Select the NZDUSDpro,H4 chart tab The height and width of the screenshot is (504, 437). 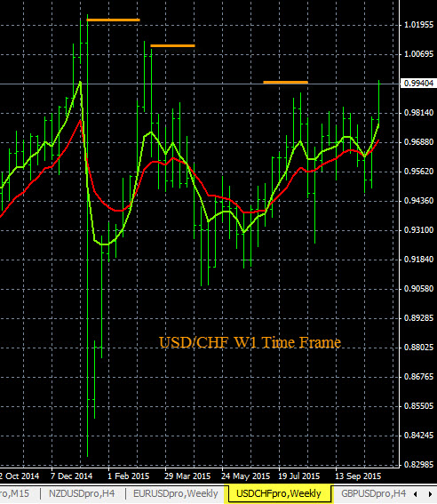coord(82,493)
